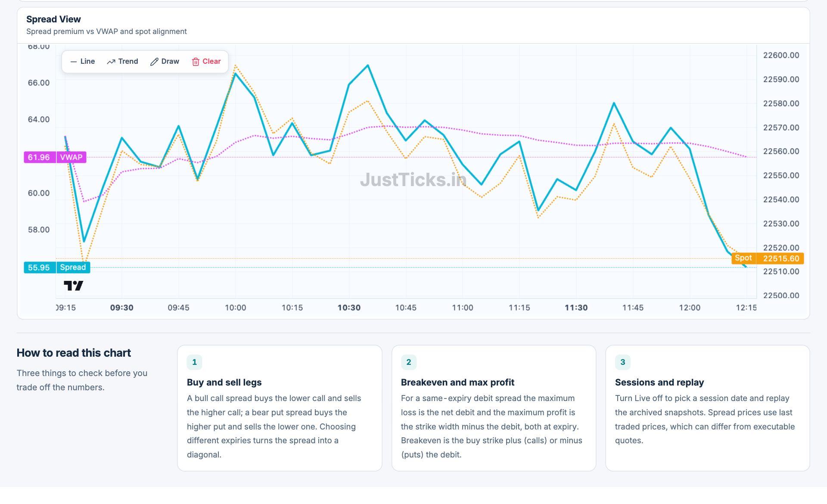Click the Spread View heading

pos(53,19)
